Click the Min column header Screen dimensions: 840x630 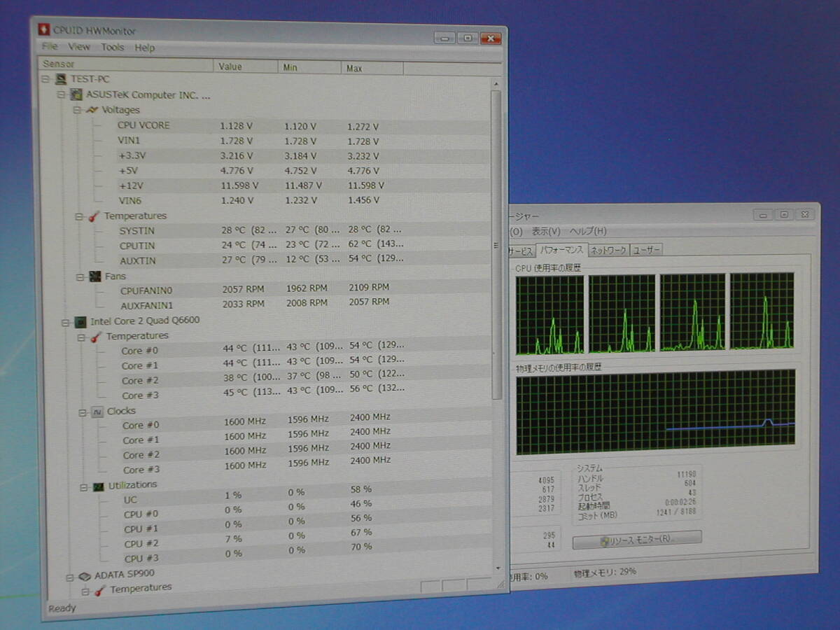[310, 67]
